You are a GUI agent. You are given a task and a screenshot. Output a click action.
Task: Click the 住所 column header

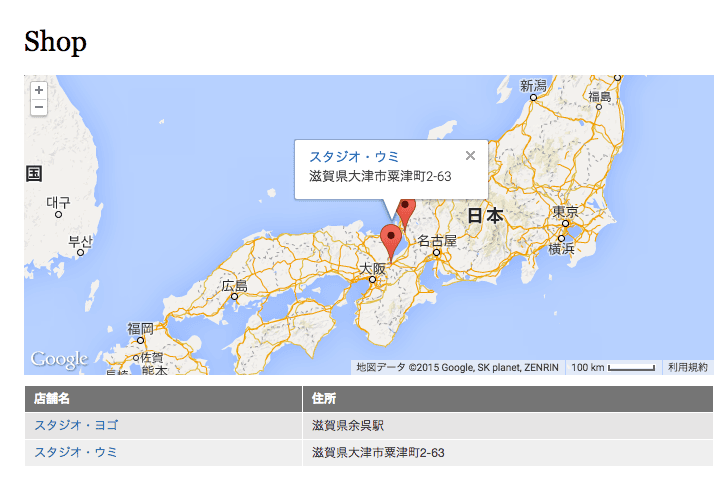tap(508, 399)
